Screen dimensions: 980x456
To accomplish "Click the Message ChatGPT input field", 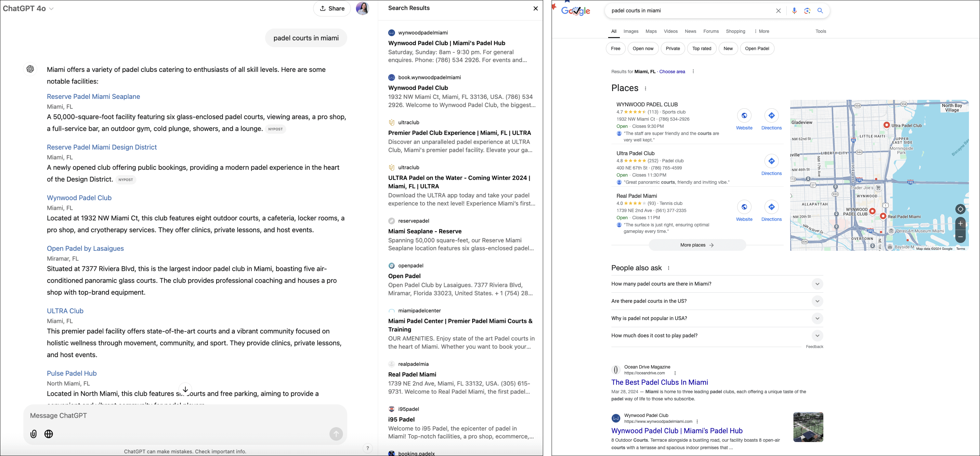I will pyautogui.click(x=185, y=416).
